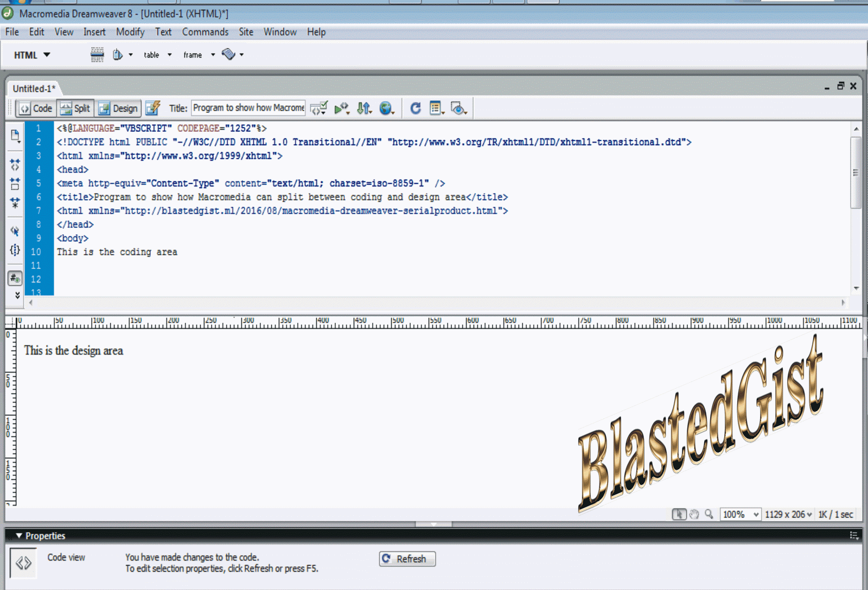The width and height of the screenshot is (868, 590).
Task: Open the div tag icon dropdown arrow
Action: (131, 55)
